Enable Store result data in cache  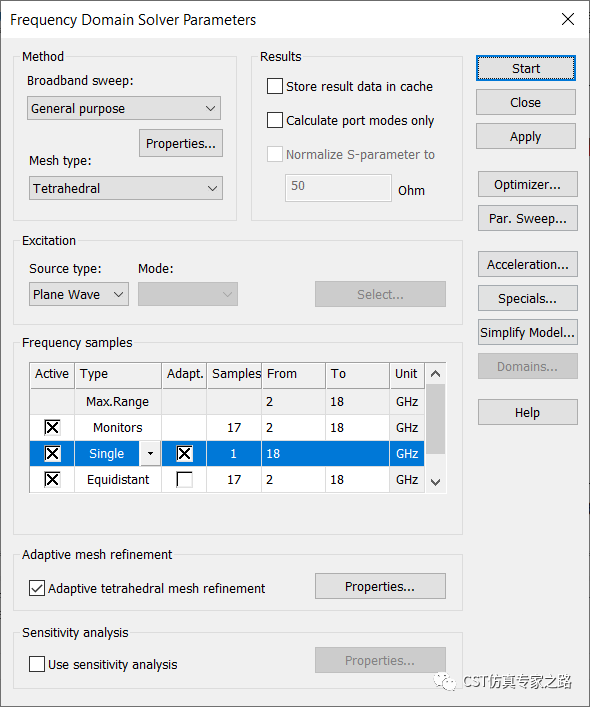[275, 86]
